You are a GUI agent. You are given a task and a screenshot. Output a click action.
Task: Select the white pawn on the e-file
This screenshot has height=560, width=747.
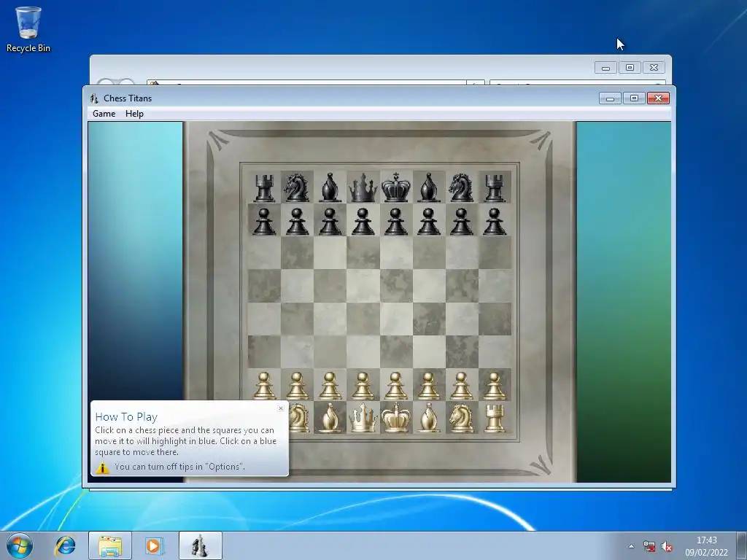pyautogui.click(x=396, y=385)
